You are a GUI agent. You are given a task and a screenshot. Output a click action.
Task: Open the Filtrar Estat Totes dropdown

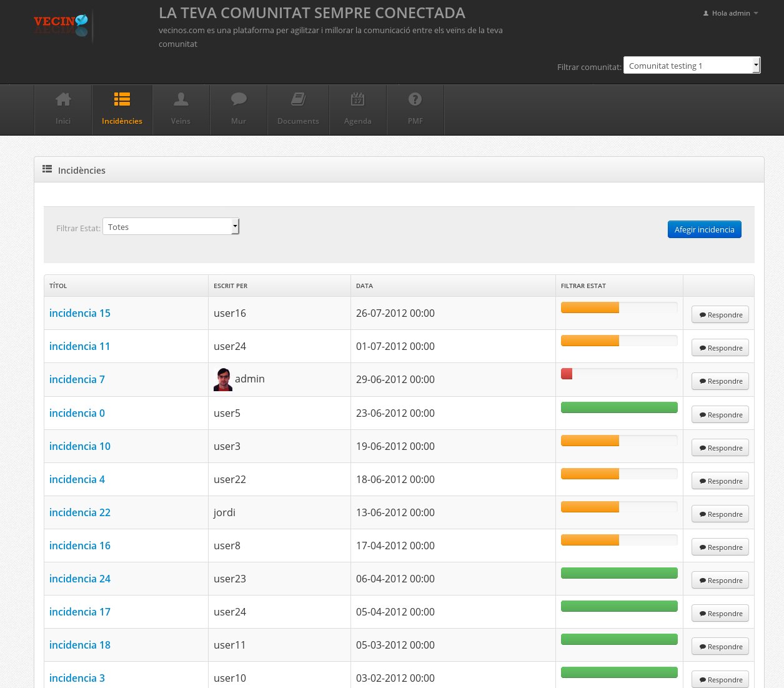pyautogui.click(x=171, y=227)
